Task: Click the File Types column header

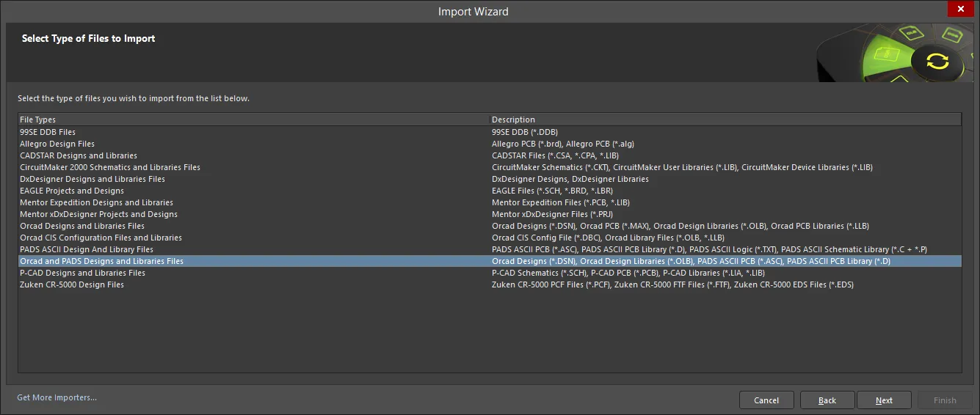Action: coord(254,120)
